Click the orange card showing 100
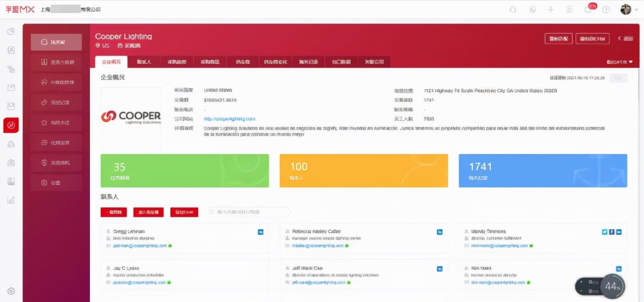Image resolution: width=644 pixels, height=302 pixels. click(x=364, y=171)
